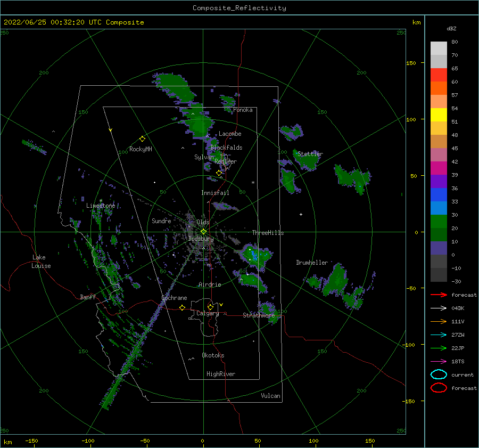Click the Blackfalds city label

(x=226, y=148)
